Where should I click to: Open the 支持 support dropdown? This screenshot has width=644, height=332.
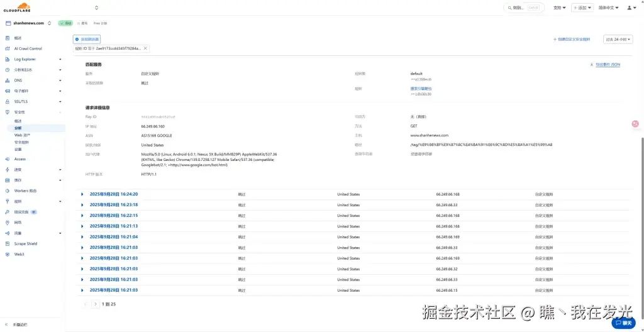point(559,8)
